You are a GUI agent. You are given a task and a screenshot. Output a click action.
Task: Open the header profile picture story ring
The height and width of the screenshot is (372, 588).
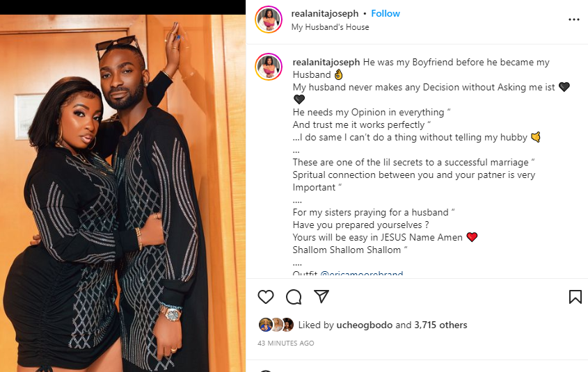[x=269, y=19]
